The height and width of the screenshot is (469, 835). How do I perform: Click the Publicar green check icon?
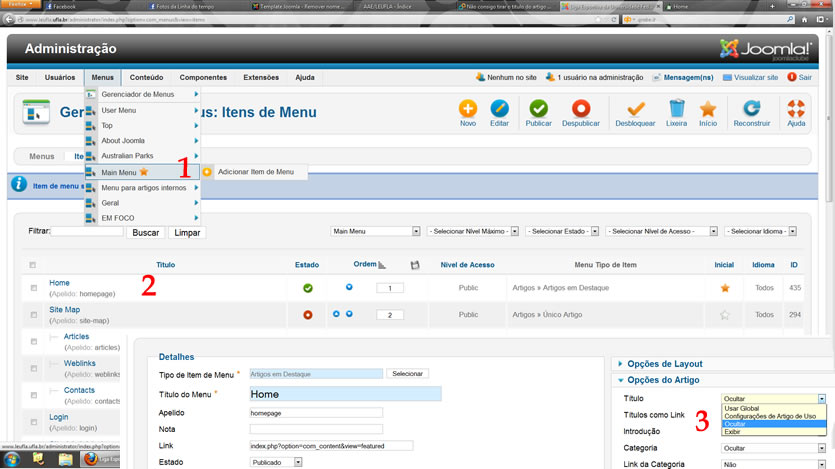[539, 108]
